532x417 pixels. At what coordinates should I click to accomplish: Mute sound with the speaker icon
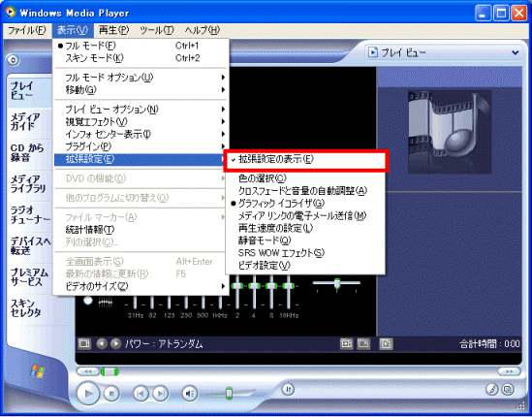[x=190, y=394]
